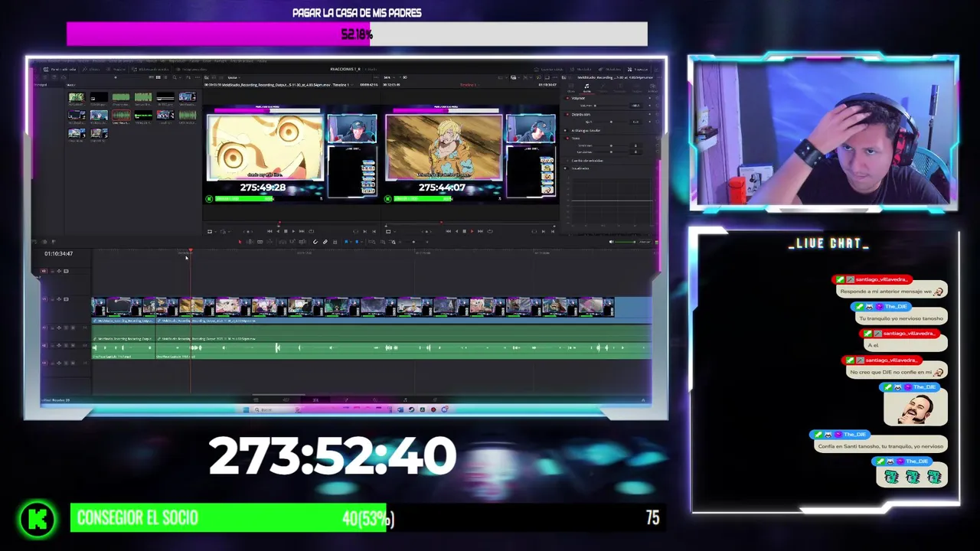The height and width of the screenshot is (551, 980).
Task: Open the Fairlight music-note page icon
Action: pos(405,400)
